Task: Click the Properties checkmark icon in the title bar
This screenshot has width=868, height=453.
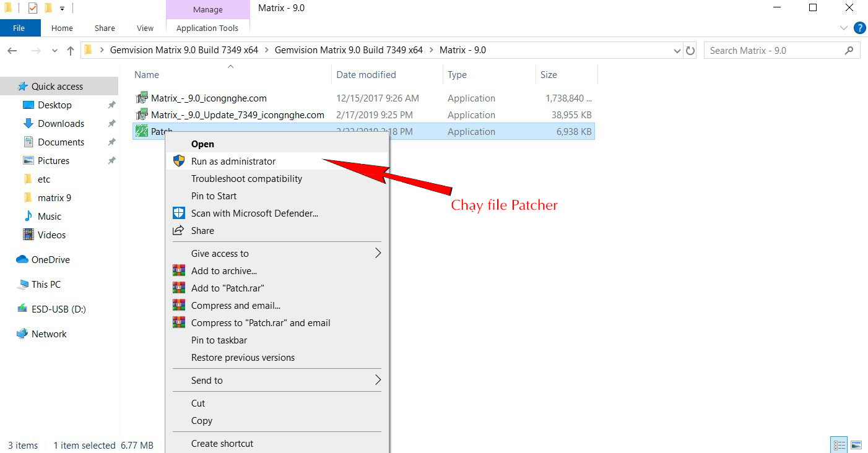Action: [33, 8]
